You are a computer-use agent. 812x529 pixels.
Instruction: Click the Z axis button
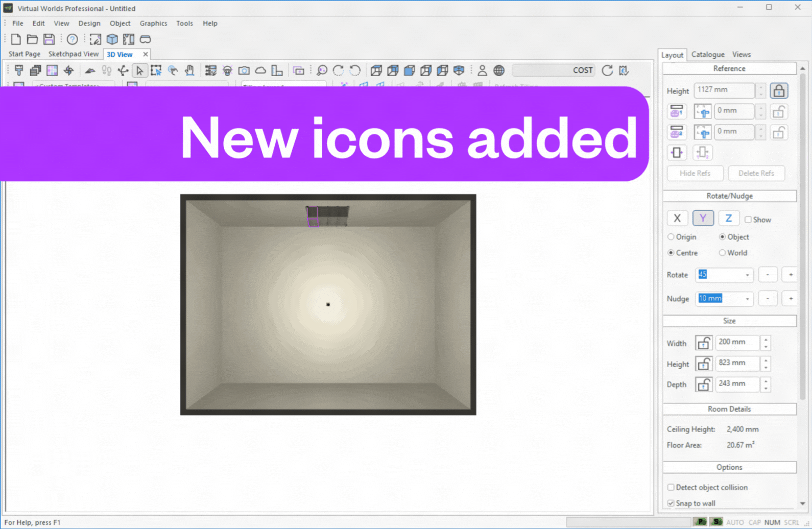729,219
